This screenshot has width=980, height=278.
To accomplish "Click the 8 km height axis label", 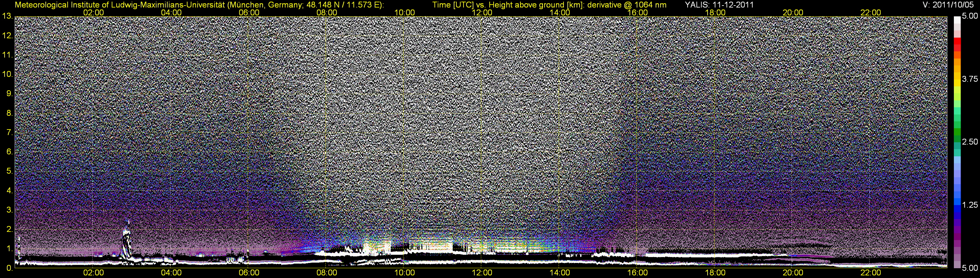I will 9,113.
